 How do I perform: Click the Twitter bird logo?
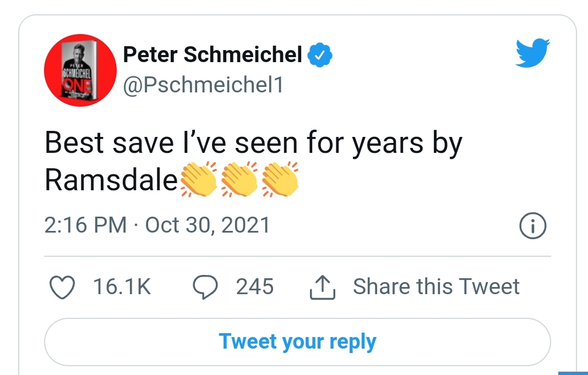pos(532,53)
